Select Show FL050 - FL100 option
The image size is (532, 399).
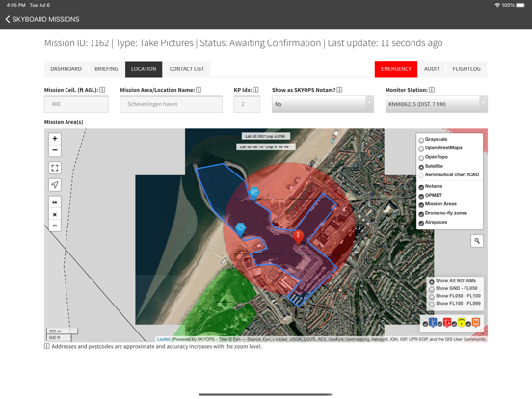(x=432, y=297)
